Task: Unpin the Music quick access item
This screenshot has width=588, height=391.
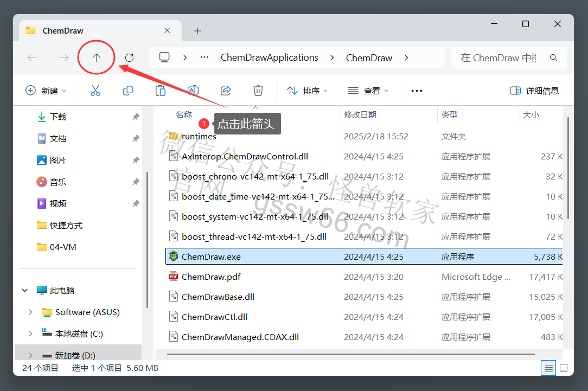Action: [x=136, y=182]
